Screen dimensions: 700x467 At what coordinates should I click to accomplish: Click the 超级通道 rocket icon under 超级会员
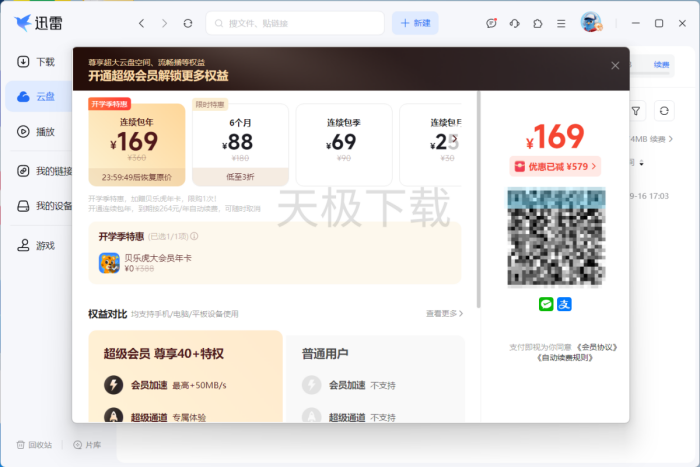click(x=113, y=416)
